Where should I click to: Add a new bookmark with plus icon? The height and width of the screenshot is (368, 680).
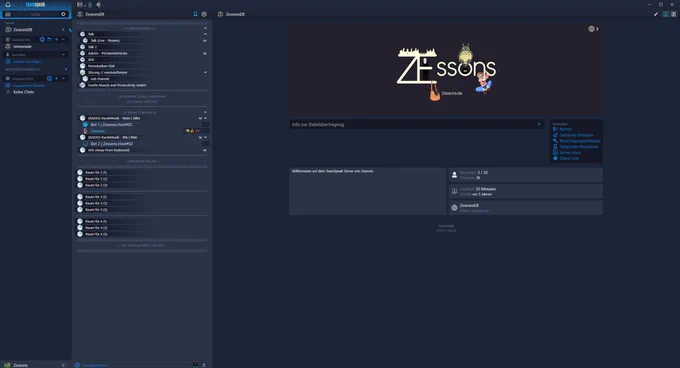point(56,39)
